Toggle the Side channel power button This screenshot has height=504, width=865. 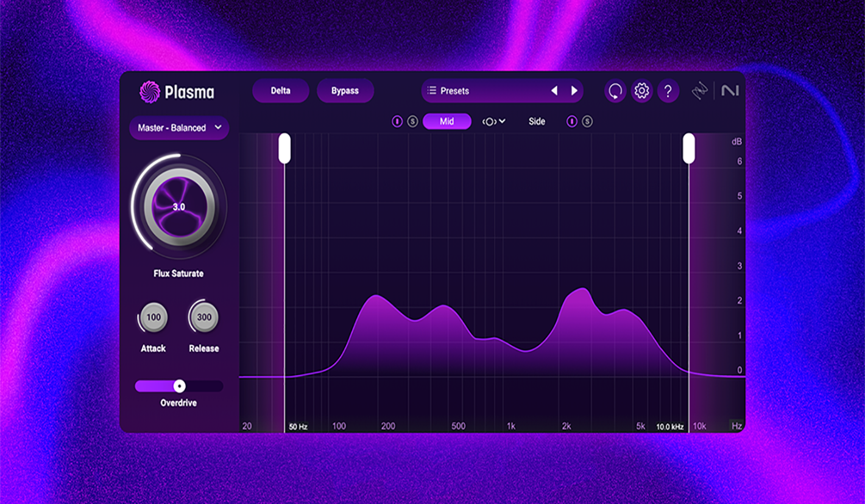pos(572,122)
